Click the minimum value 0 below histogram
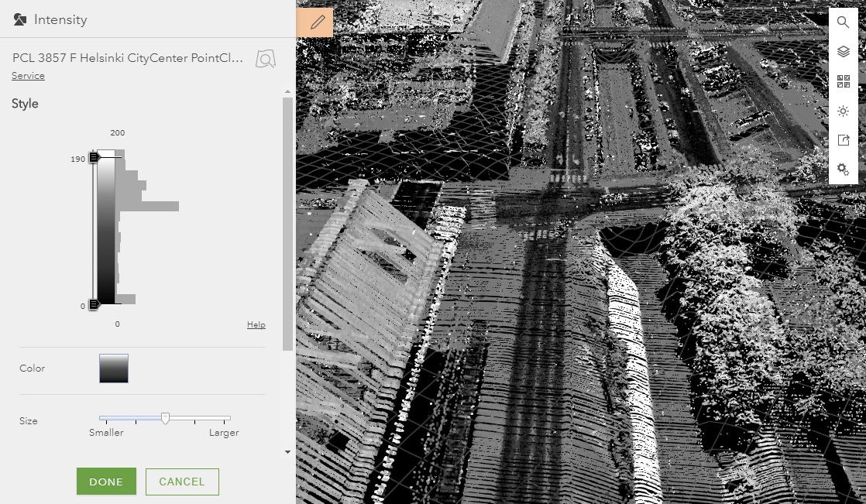The width and height of the screenshot is (866, 504). click(117, 324)
